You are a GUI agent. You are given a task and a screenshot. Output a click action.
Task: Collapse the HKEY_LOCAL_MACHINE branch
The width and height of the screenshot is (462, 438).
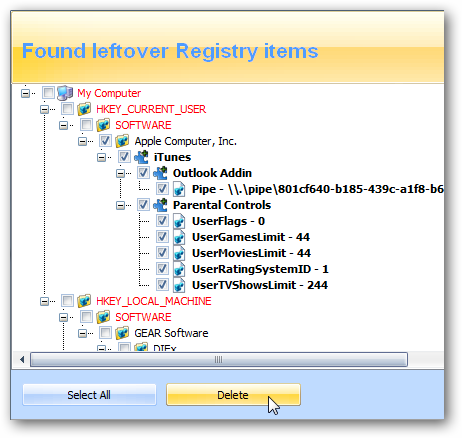(44, 301)
